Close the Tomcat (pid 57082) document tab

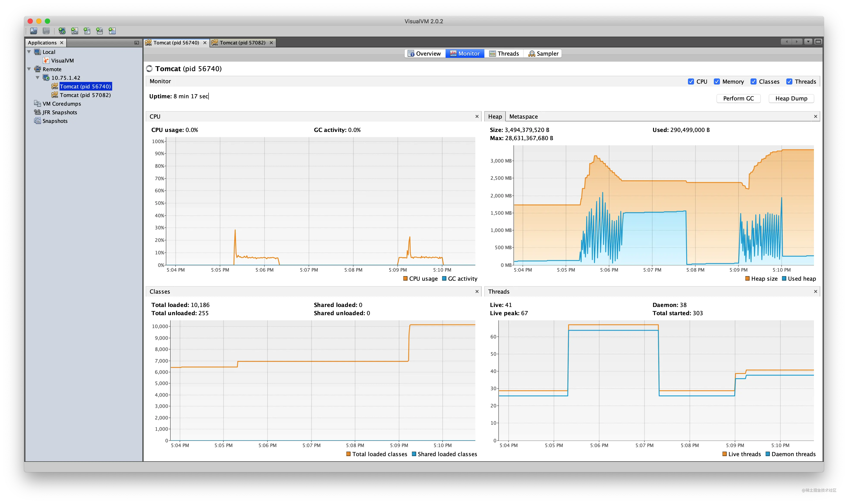click(x=272, y=43)
